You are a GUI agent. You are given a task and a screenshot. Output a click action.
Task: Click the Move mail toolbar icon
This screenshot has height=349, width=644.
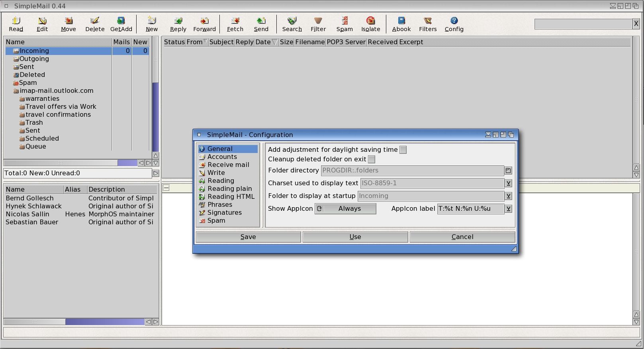click(69, 24)
